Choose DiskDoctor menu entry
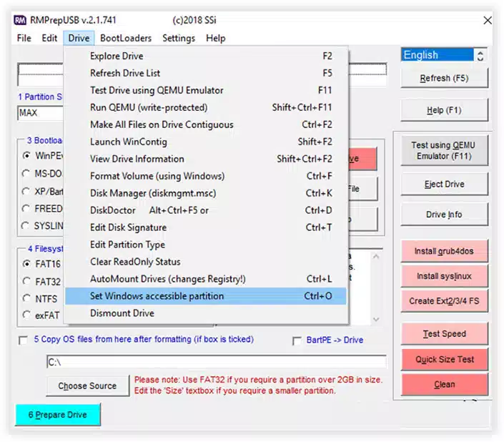The width and height of the screenshot is (504, 442). tap(206, 210)
